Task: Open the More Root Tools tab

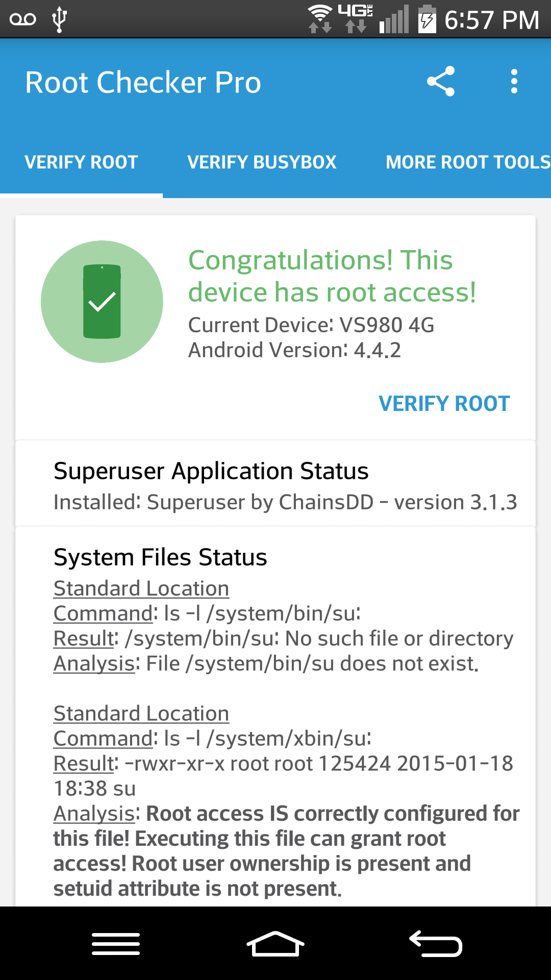Action: click(x=468, y=162)
